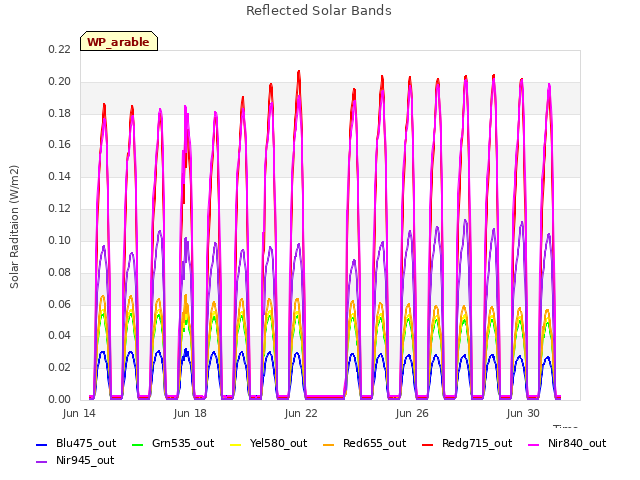Click the Jun 26 x-axis tick label
This screenshot has width=640, height=480.
[412, 413]
